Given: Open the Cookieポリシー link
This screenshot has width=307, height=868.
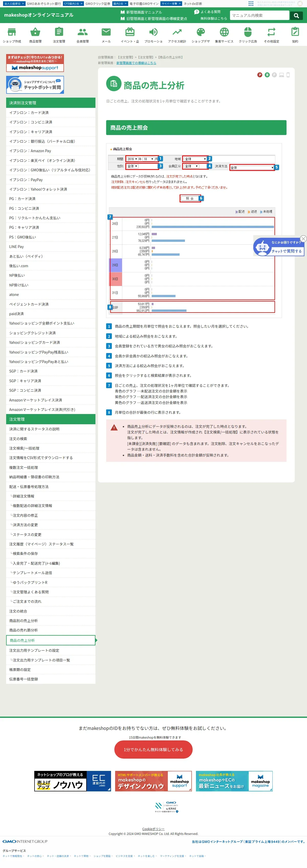Looking at the screenshot, I should (153, 829).
